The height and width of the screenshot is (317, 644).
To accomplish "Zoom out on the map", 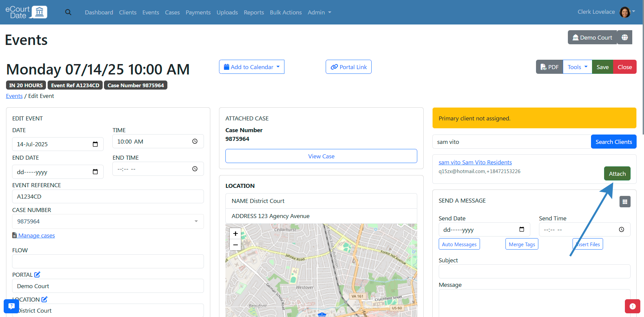I will (x=235, y=245).
